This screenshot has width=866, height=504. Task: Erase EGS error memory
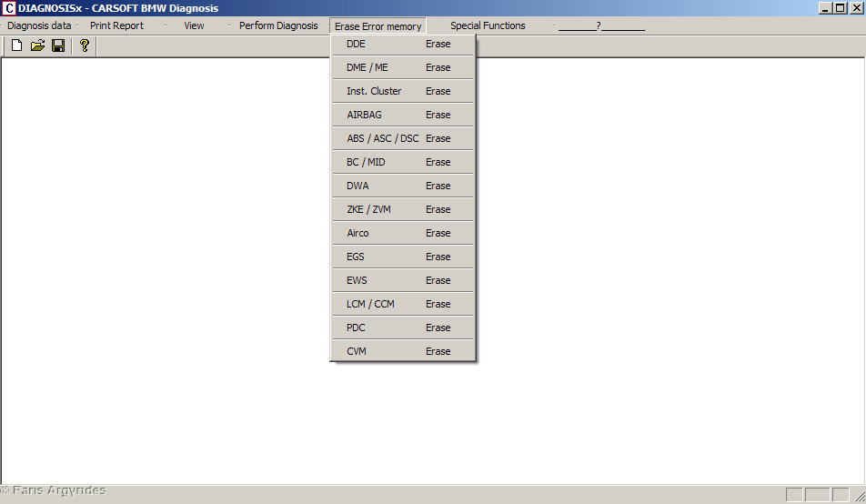[403, 257]
